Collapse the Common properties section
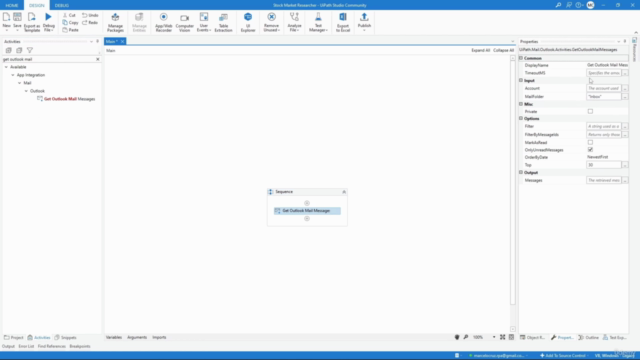The width and height of the screenshot is (640, 360). [x=521, y=58]
